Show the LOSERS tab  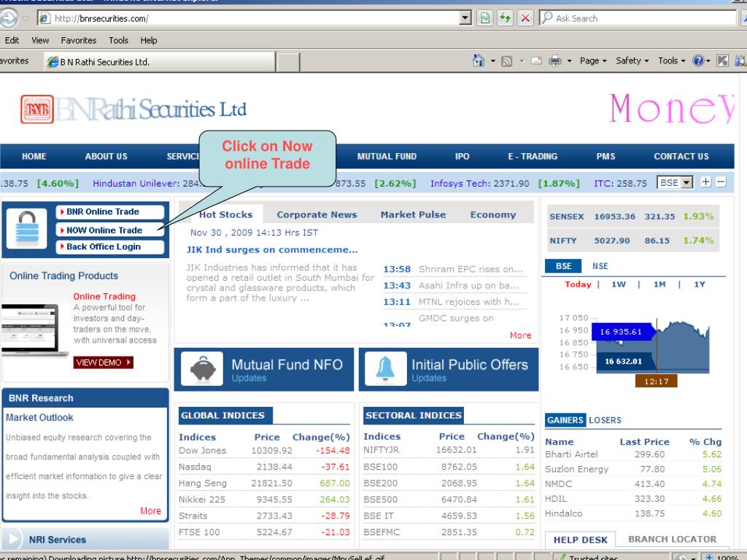605,420
